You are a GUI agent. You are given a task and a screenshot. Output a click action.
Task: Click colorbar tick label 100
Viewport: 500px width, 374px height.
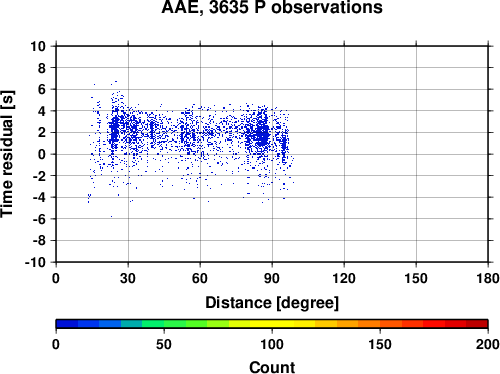(x=272, y=344)
